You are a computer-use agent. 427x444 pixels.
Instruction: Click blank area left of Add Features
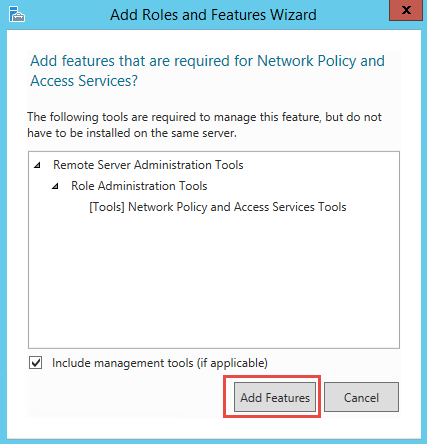click(x=127, y=397)
